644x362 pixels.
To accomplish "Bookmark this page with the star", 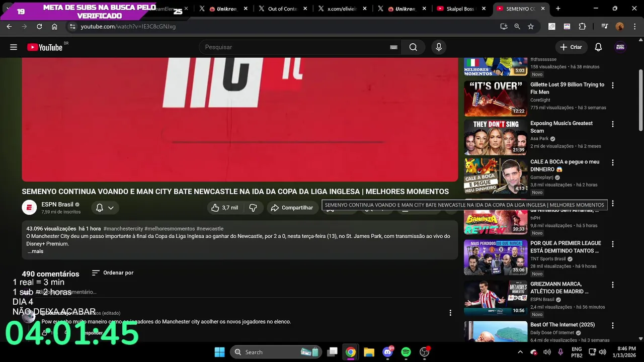I will [x=531, y=27].
